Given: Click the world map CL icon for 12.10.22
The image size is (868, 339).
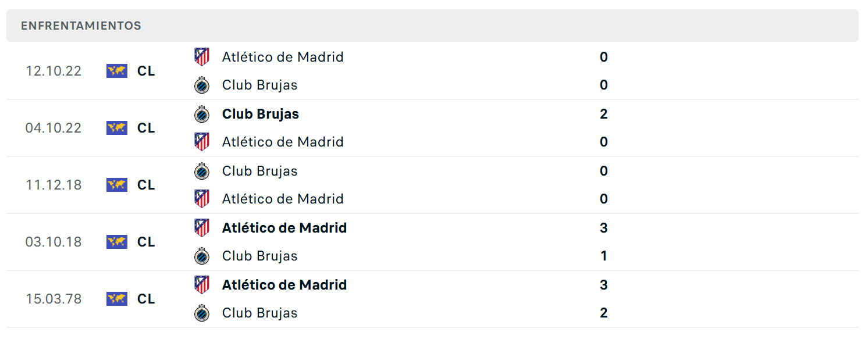Looking at the screenshot, I should point(117,71).
